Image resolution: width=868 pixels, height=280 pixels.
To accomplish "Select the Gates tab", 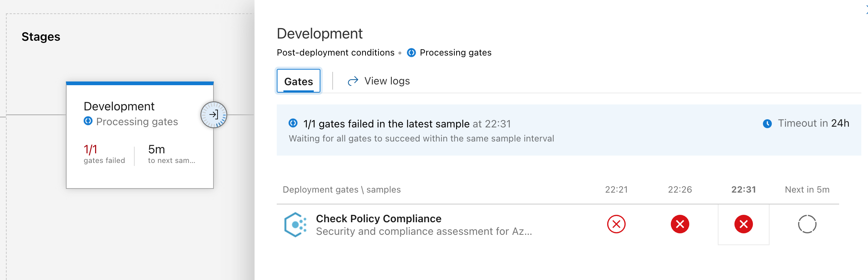I will (x=298, y=81).
